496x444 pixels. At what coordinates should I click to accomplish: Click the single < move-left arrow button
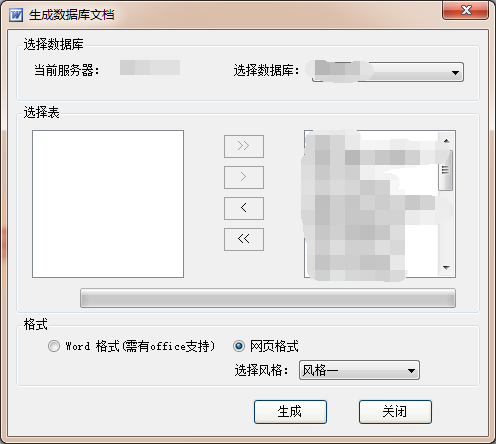click(x=244, y=208)
